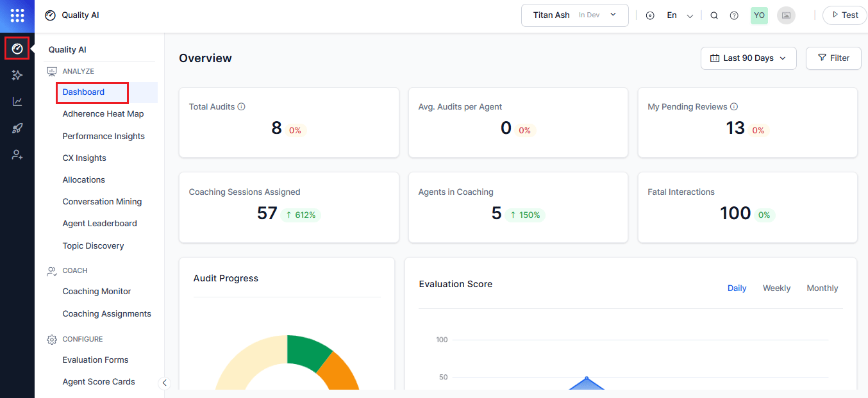Click the CONFIGURE gear icon
The width and height of the screenshot is (868, 398).
tap(52, 340)
